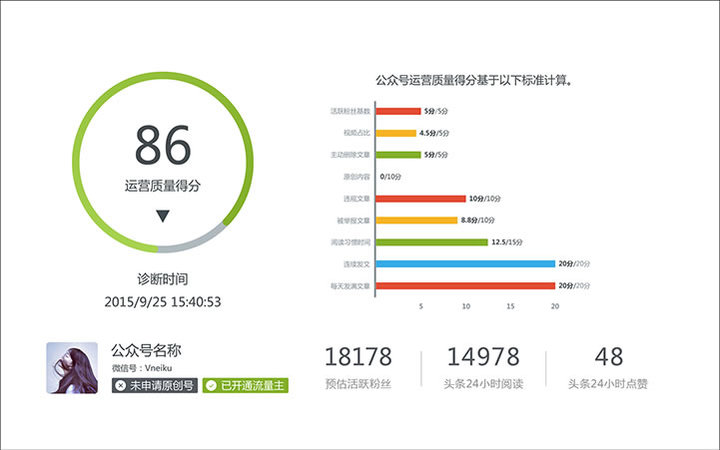Image resolution: width=720 pixels, height=450 pixels.
Task: Click the green checkmark icon in the 已开通流量主 badge
Action: (211, 385)
